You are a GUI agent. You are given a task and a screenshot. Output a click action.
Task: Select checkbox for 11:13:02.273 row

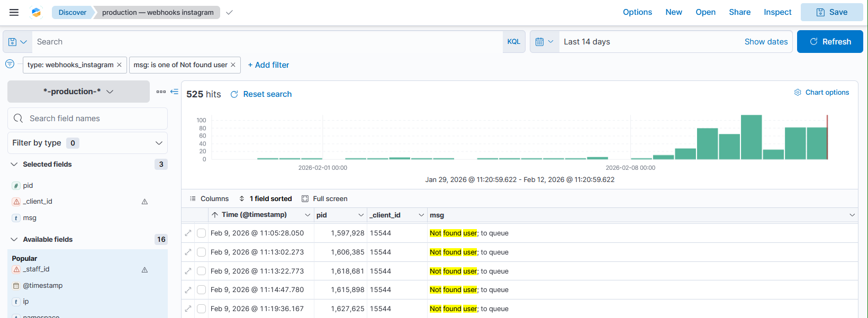201,252
